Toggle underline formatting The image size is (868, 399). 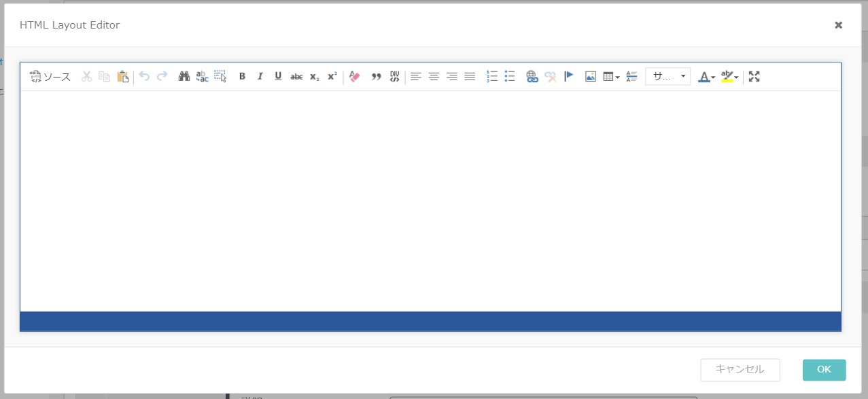point(278,77)
